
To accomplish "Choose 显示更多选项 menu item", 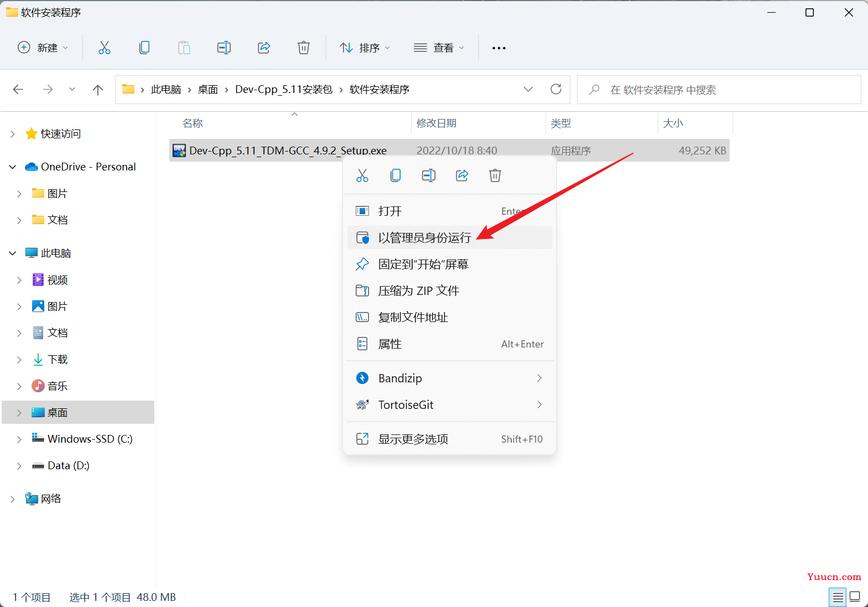I will (449, 439).
